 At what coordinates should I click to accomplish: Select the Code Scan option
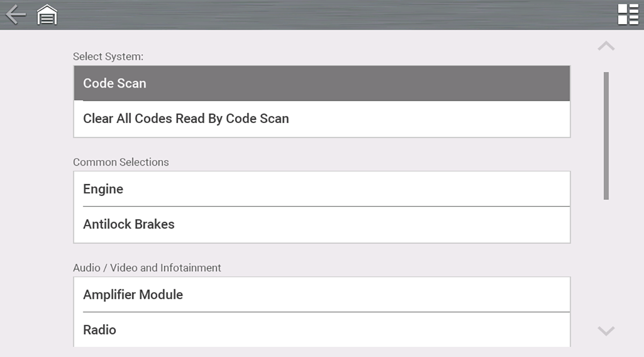tap(321, 83)
